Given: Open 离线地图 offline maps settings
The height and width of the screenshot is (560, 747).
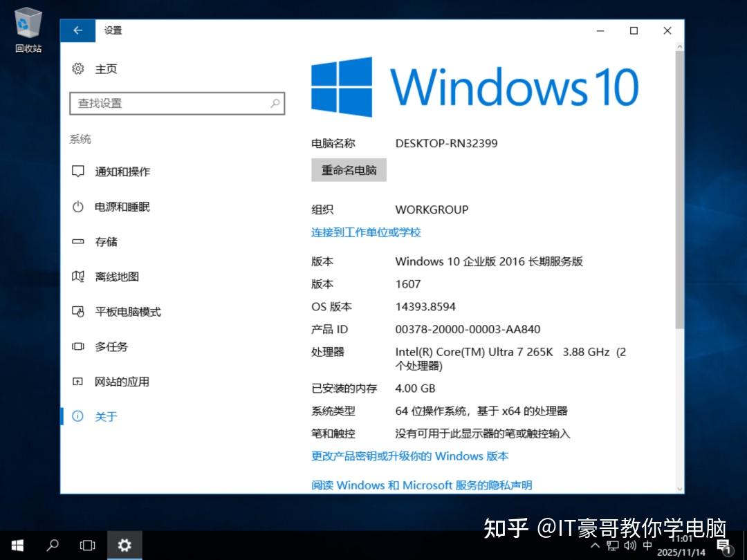Looking at the screenshot, I should click(x=118, y=277).
